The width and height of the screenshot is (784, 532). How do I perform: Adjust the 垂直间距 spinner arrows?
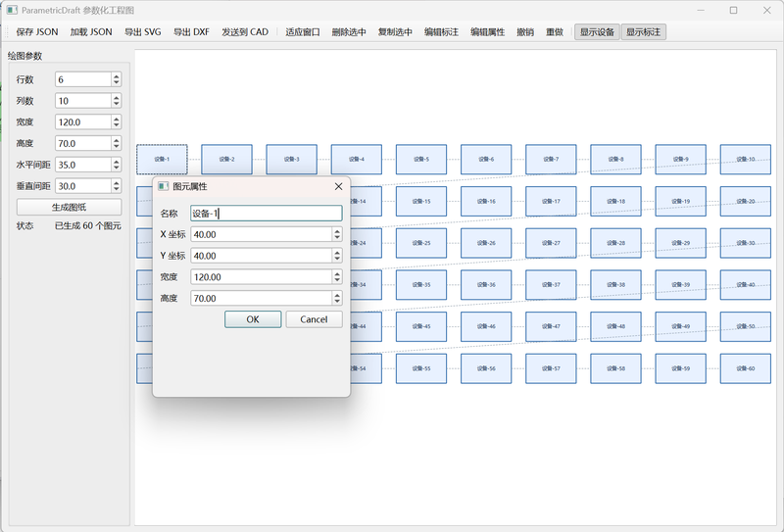tap(117, 186)
